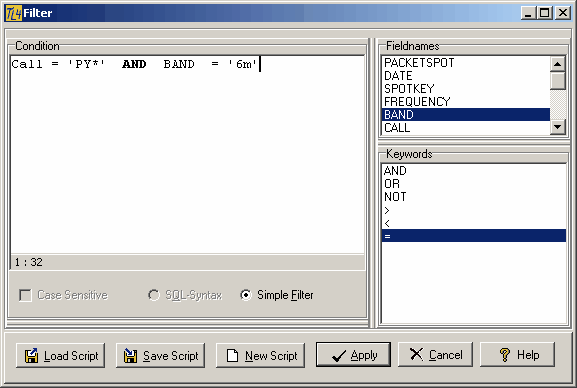Select the Simple Filter radio button
This screenshot has width=577, height=388.
[x=245, y=295]
